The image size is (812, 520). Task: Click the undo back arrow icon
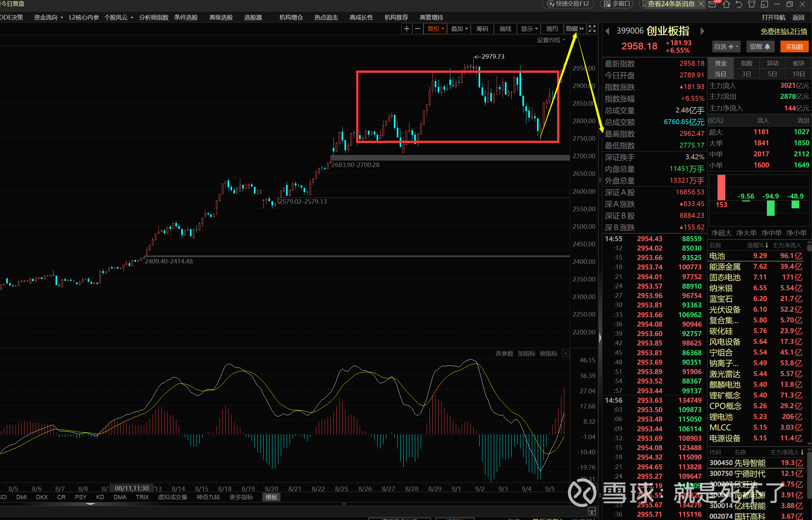[x=739, y=4]
